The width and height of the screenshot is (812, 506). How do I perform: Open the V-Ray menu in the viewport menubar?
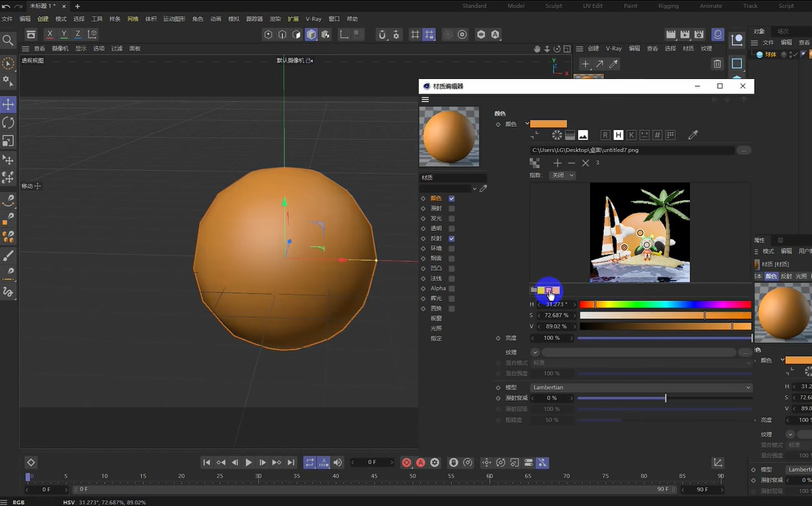(x=612, y=49)
